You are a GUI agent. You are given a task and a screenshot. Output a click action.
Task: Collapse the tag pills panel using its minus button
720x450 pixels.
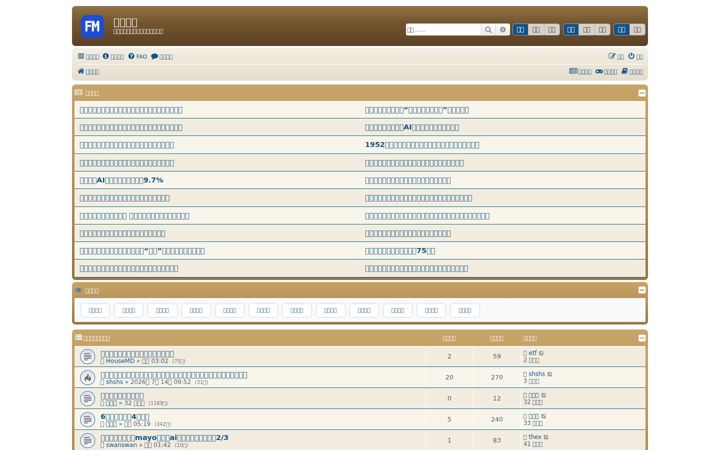pos(641,290)
